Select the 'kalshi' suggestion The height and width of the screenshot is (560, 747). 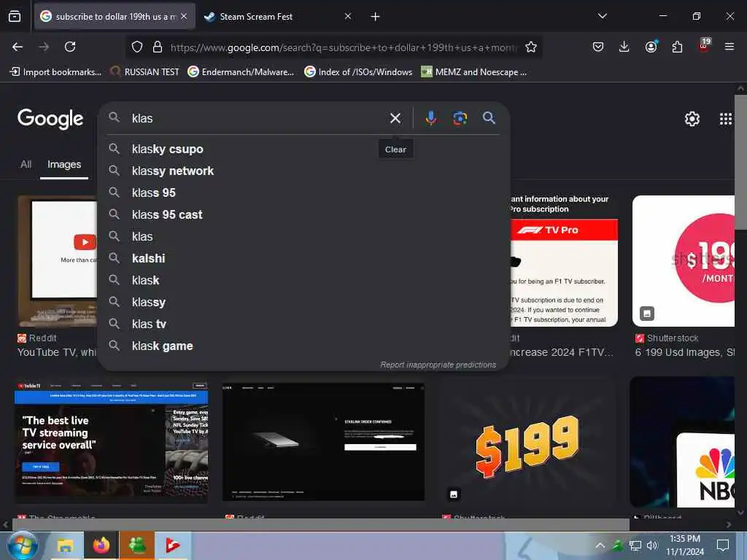pos(303,259)
